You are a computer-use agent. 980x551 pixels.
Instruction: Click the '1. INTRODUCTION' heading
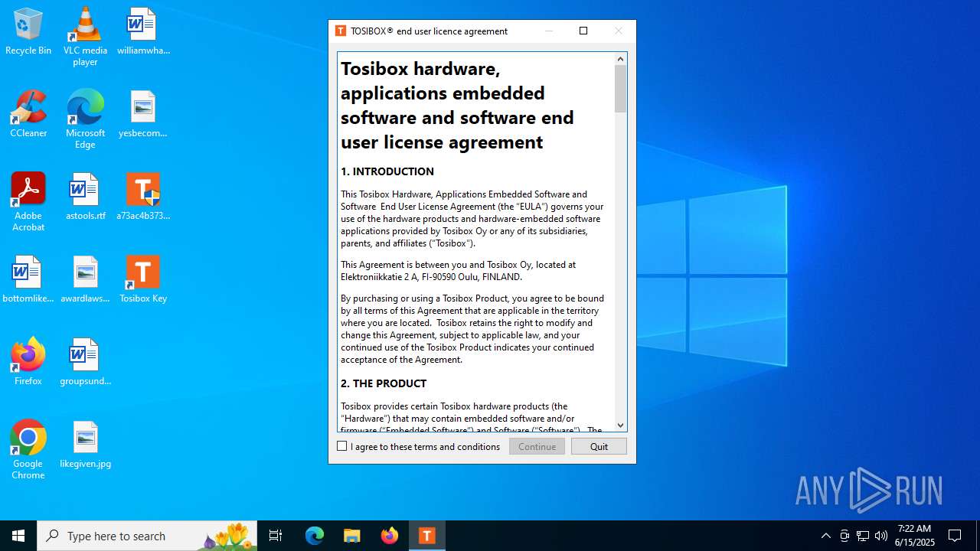387,171
